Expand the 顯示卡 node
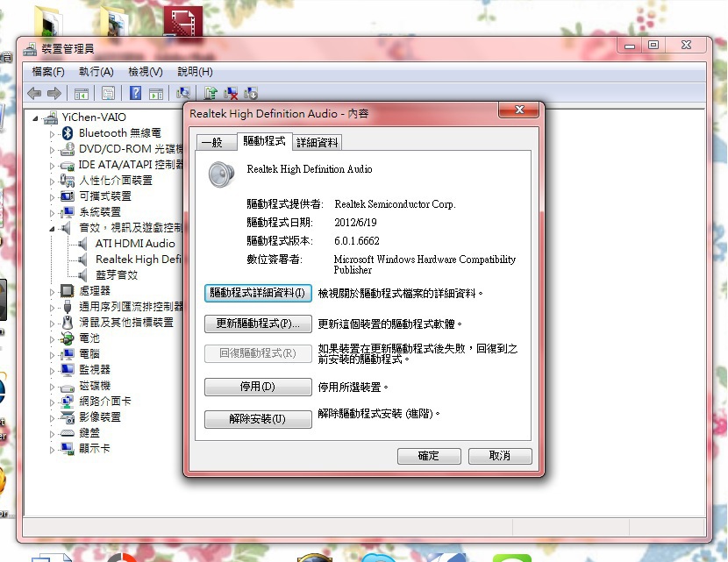Screen dimensions: 728x562 (x=52, y=450)
